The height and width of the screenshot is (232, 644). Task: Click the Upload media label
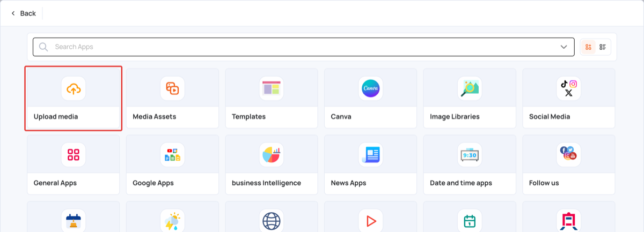pos(56,116)
